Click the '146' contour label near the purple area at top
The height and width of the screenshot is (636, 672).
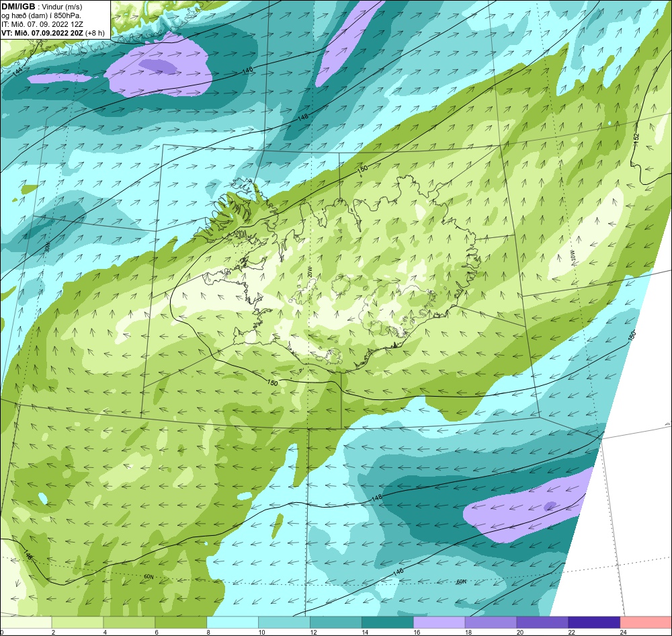pyautogui.click(x=247, y=71)
